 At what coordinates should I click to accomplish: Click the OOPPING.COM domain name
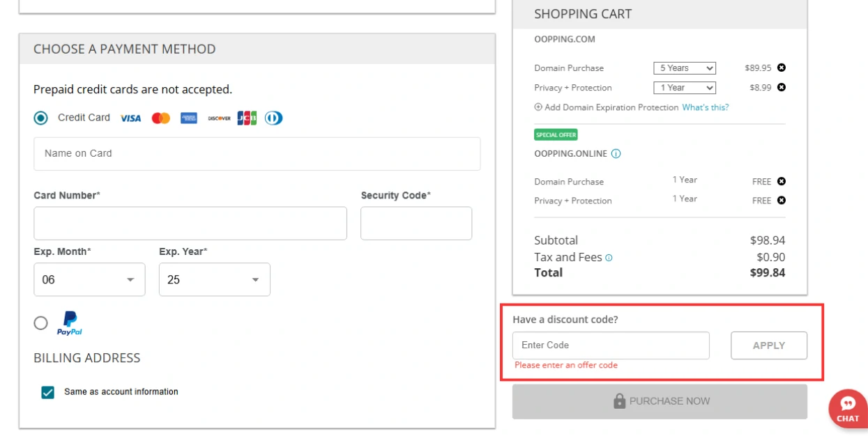pos(565,40)
